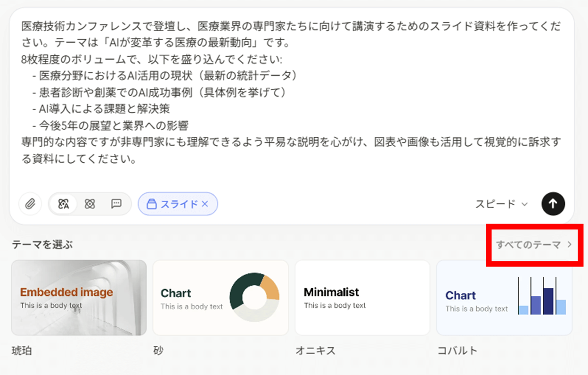Click the コバルト theme label text
The image size is (588, 375).
[457, 350]
